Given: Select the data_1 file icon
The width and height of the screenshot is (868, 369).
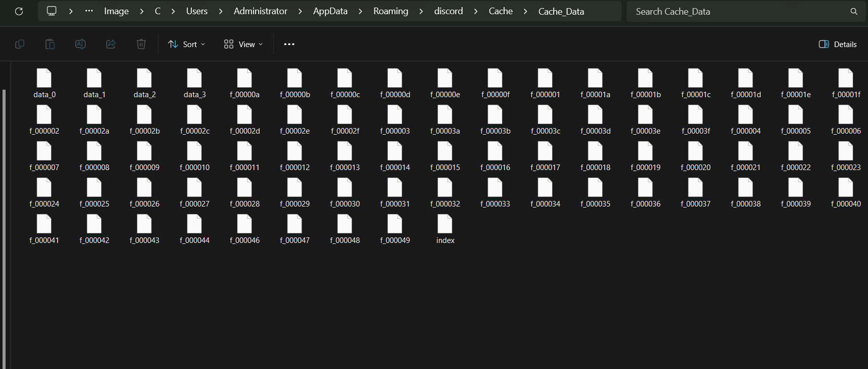Looking at the screenshot, I should point(94,78).
